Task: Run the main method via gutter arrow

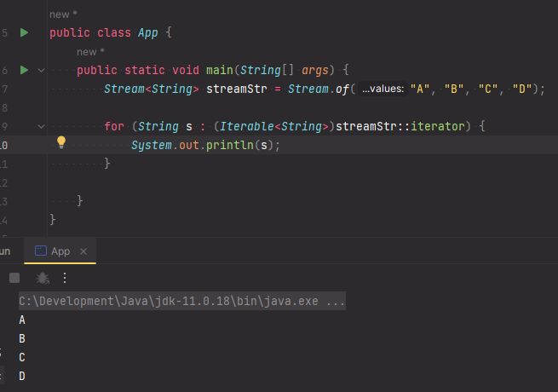Action: (x=24, y=70)
